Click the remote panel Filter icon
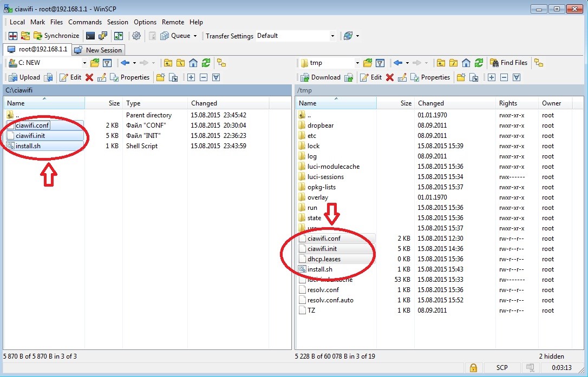 tap(380, 63)
